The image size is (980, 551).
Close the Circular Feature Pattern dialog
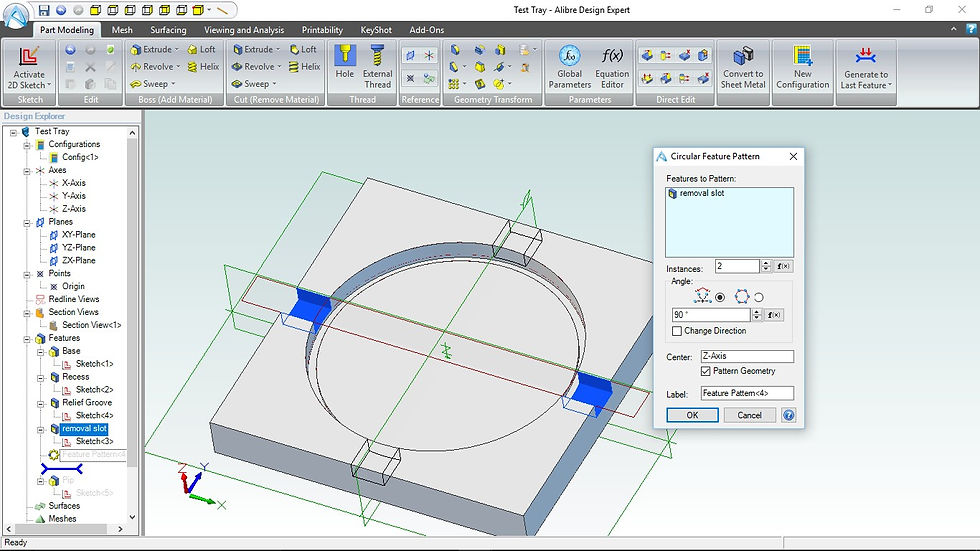(x=793, y=156)
